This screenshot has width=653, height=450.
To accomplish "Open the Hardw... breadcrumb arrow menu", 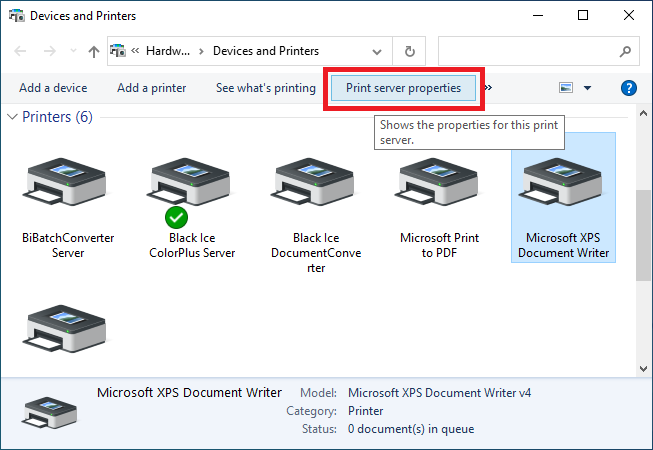I will [x=202, y=51].
